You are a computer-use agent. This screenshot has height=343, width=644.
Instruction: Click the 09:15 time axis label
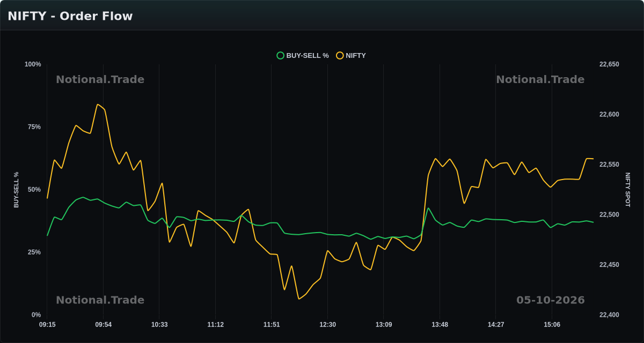coord(47,325)
